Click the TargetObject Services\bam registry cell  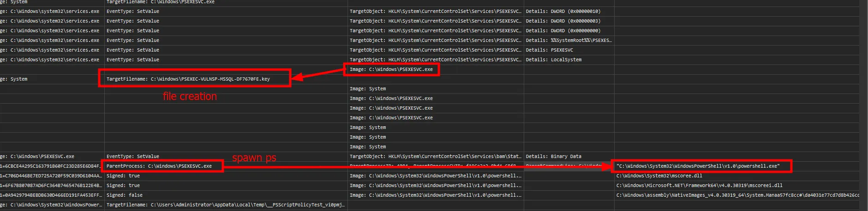point(435,156)
